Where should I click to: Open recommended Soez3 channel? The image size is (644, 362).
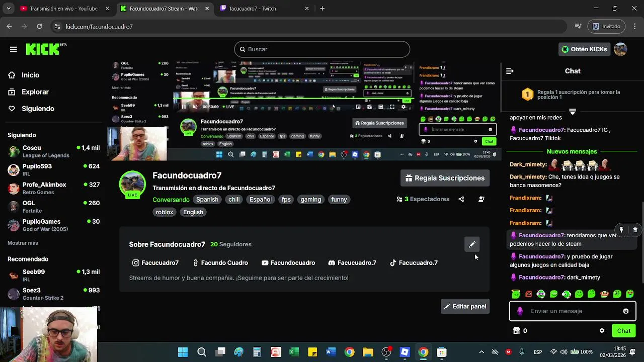point(53,294)
